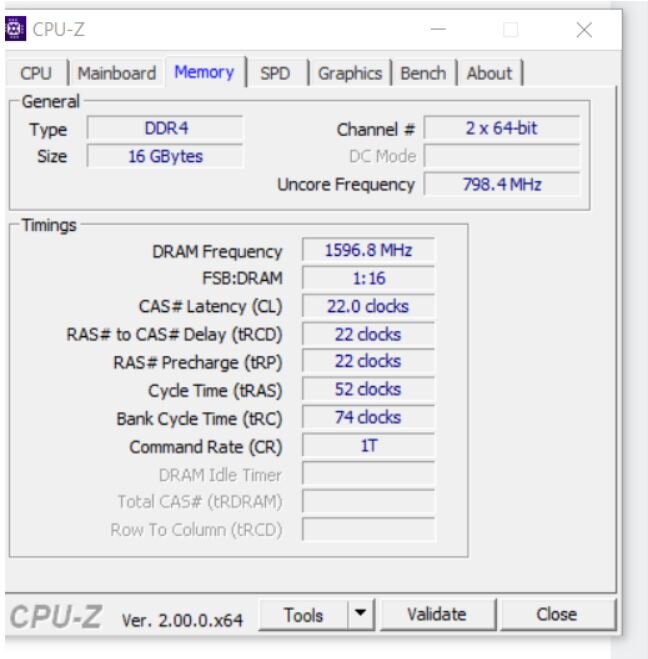The width and height of the screenshot is (648, 659).
Task: Click the DDR4 type field
Action: (165, 128)
